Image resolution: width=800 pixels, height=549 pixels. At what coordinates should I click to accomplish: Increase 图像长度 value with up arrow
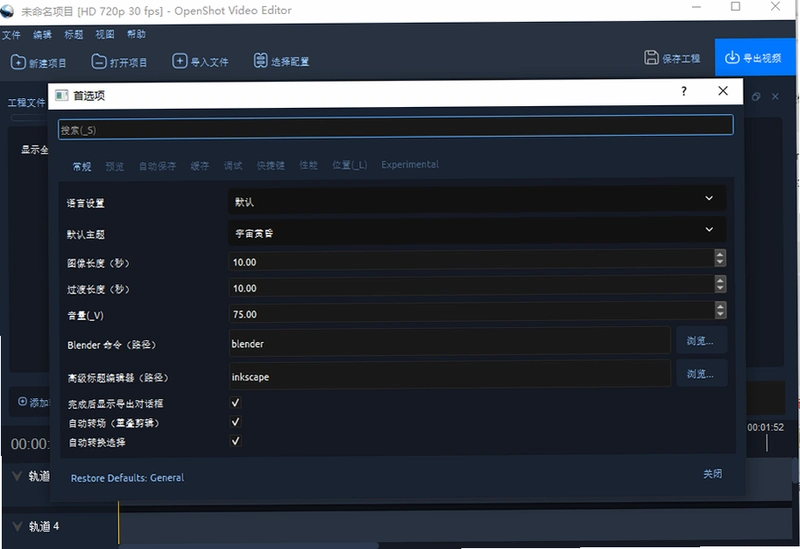point(720,254)
